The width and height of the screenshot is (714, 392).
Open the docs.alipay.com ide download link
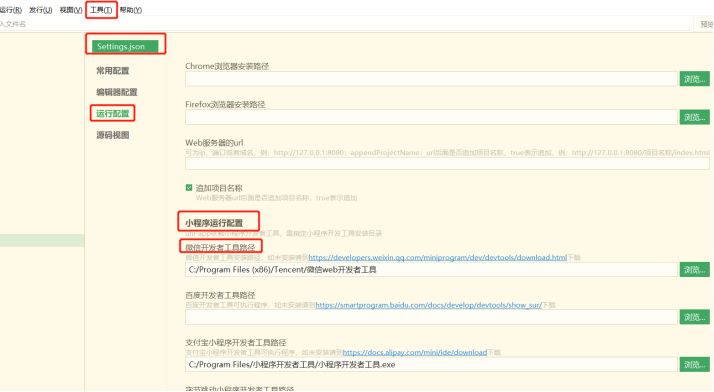pos(414,352)
